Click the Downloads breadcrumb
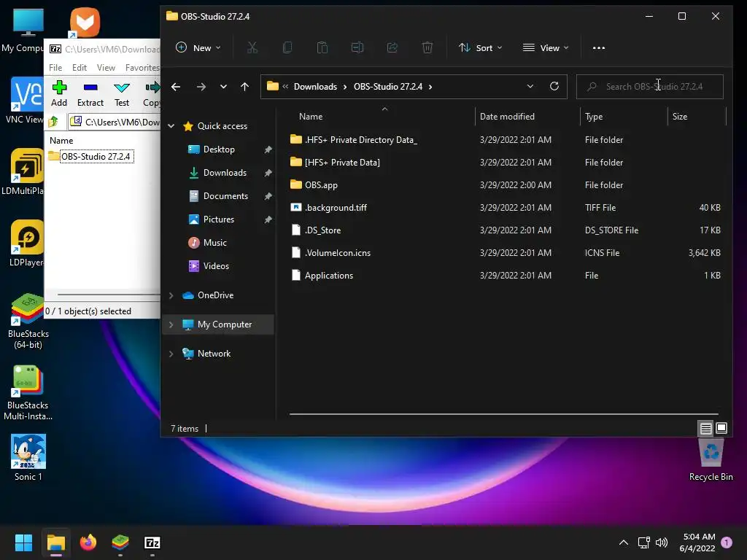 coord(315,87)
